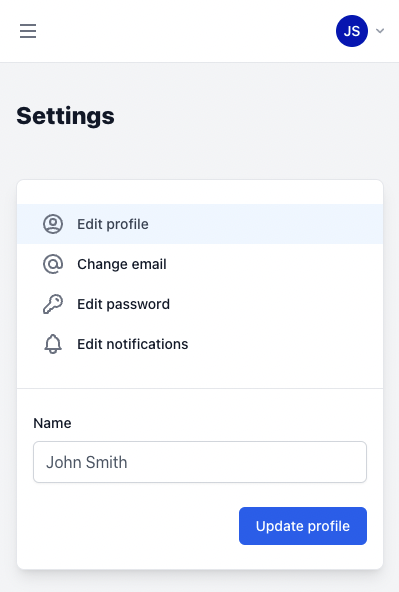
Task: Click the Name field label
Action: 52,423
